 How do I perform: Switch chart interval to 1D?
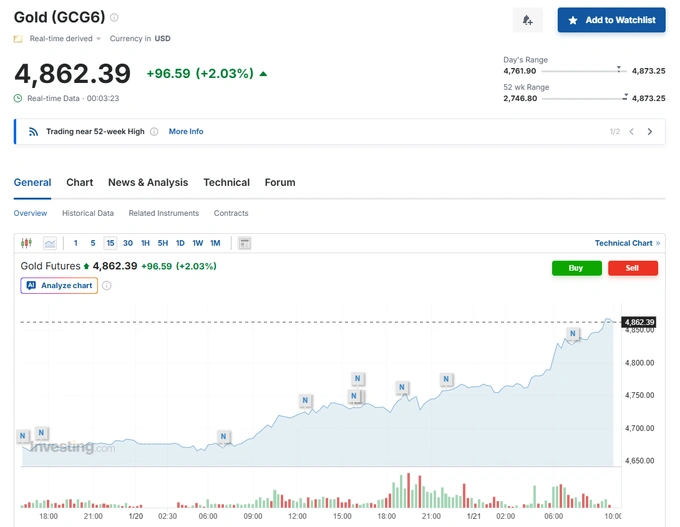tap(180, 243)
